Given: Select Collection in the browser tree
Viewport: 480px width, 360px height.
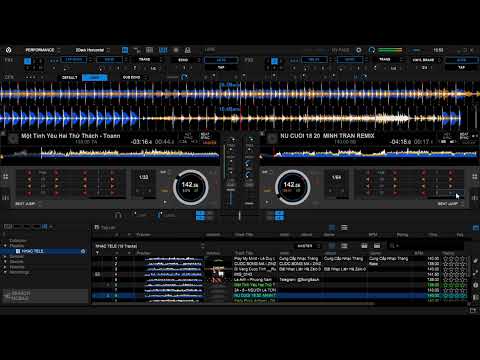Looking at the screenshot, I should coord(18,240).
